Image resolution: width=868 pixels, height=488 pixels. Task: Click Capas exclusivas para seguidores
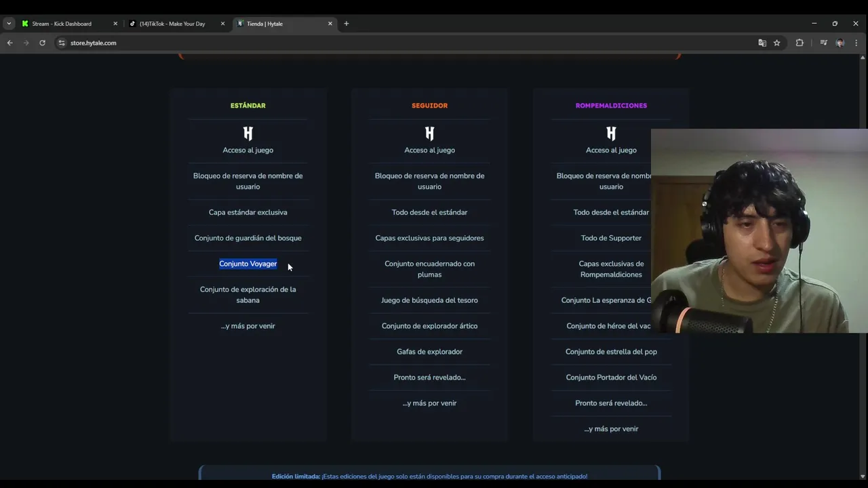(430, 238)
